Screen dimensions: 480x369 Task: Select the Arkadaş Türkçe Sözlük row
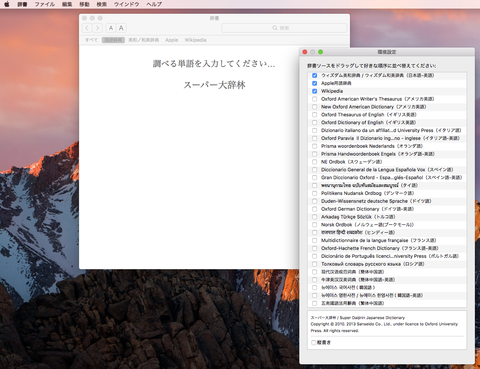coord(387,217)
